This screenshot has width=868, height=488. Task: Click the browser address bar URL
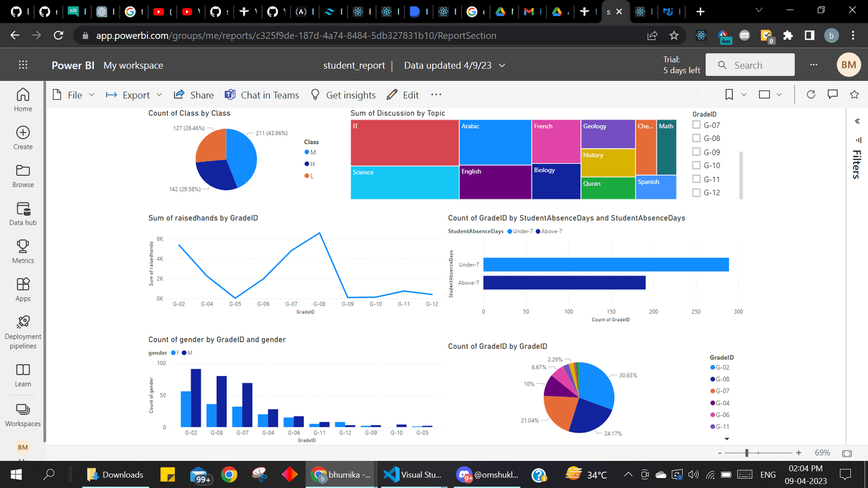[x=296, y=36]
